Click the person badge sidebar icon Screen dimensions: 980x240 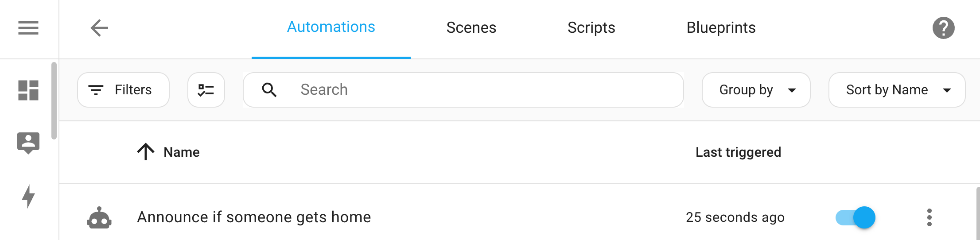[x=28, y=143]
